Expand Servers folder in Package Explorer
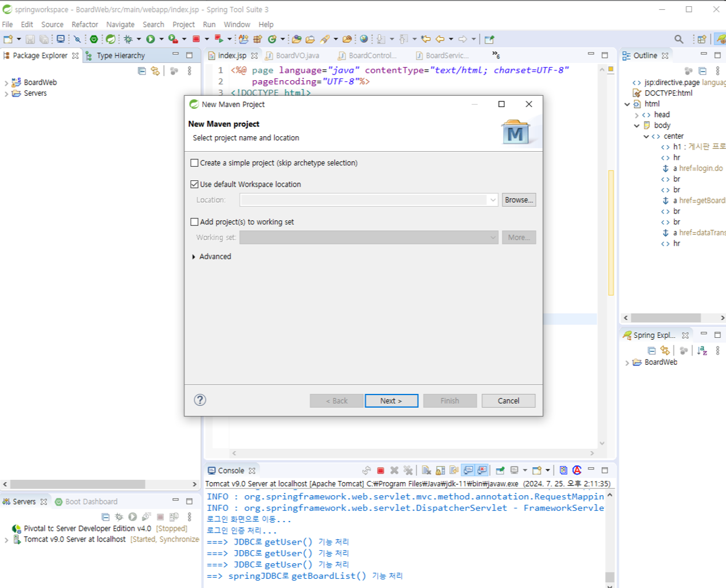726x588 pixels. click(x=6, y=94)
